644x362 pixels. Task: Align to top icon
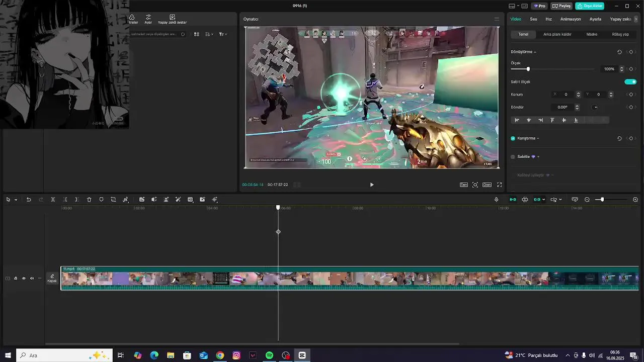tap(552, 120)
